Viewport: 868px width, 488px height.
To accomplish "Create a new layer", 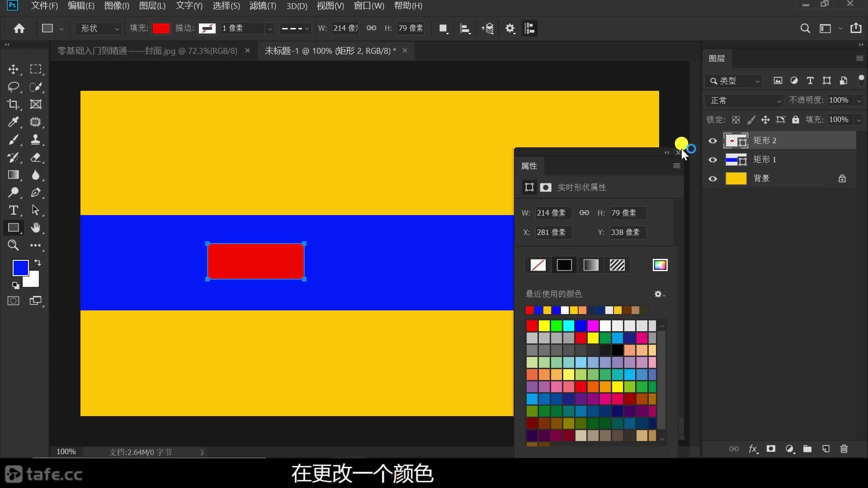I will [826, 449].
